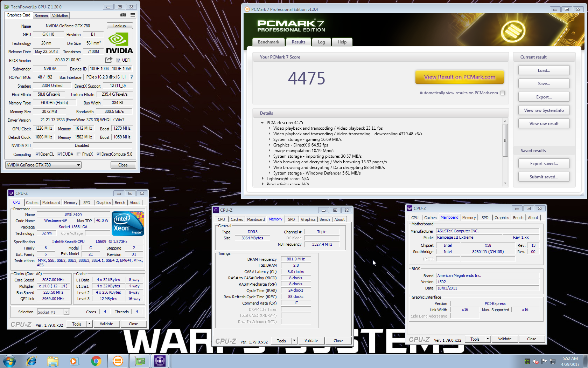Toggle the DirectCompute 5.0 checkbox
The width and height of the screenshot is (588, 368).
(x=98, y=154)
